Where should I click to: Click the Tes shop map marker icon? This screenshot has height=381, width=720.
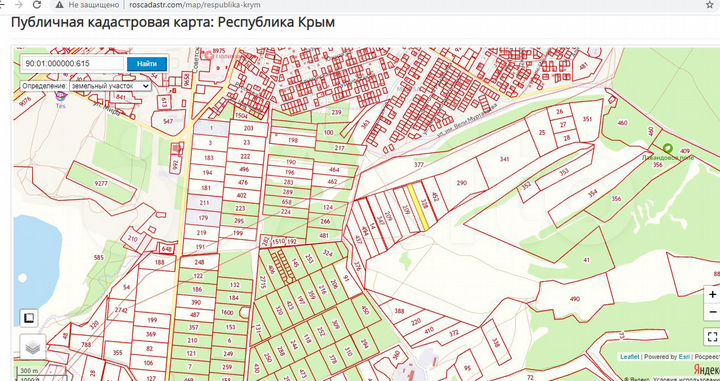tap(61, 96)
